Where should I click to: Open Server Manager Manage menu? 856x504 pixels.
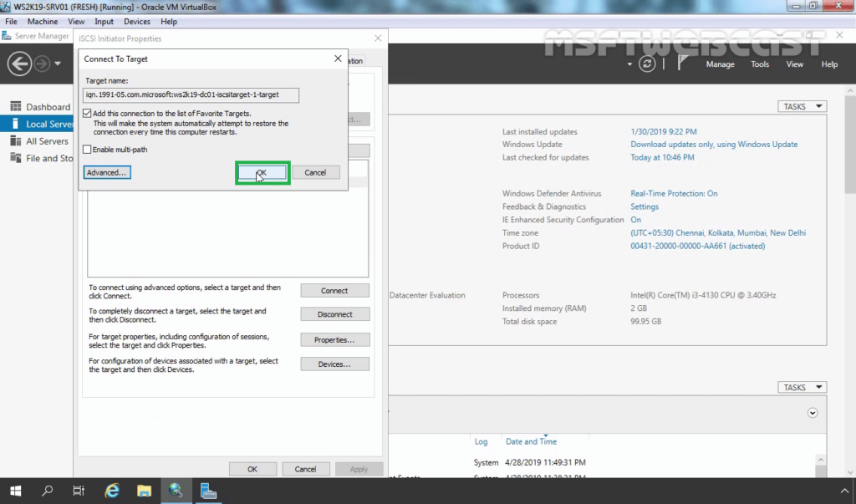720,64
